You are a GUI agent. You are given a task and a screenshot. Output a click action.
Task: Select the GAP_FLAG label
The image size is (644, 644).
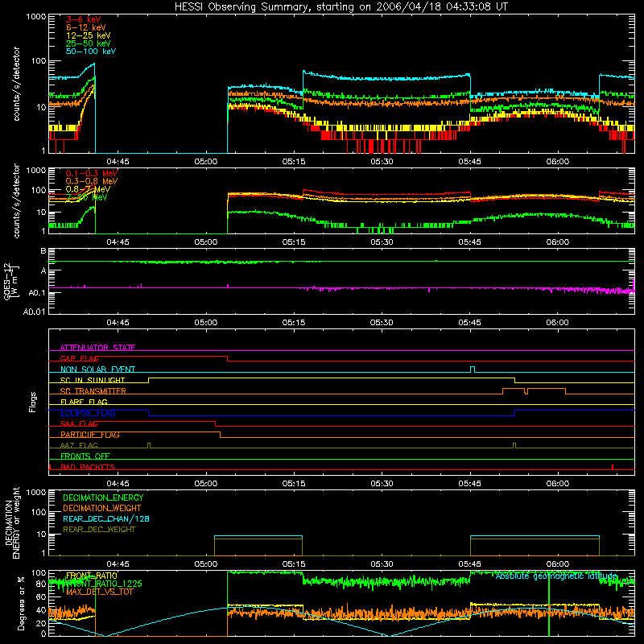79,358
